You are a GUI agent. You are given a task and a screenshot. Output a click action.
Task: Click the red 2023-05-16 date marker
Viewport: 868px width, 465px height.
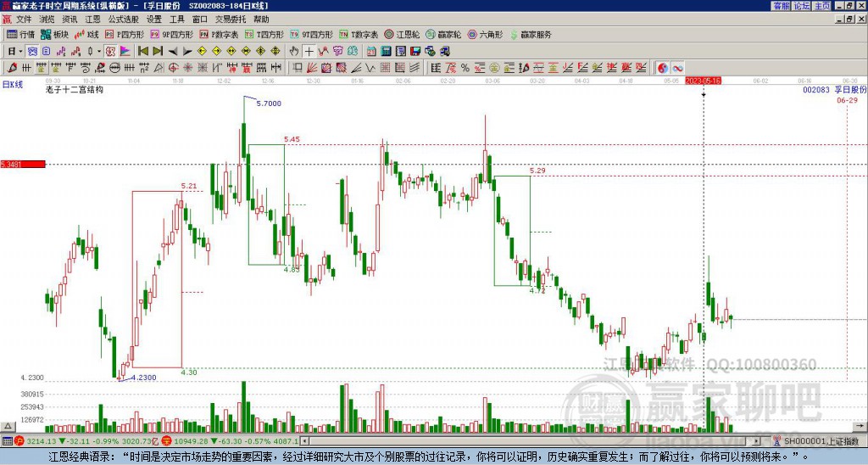click(703, 81)
